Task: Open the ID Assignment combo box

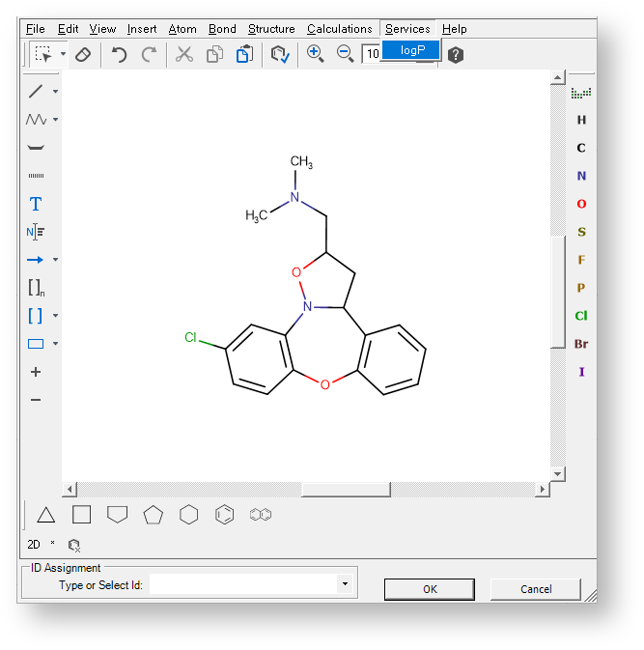Action: (344, 584)
